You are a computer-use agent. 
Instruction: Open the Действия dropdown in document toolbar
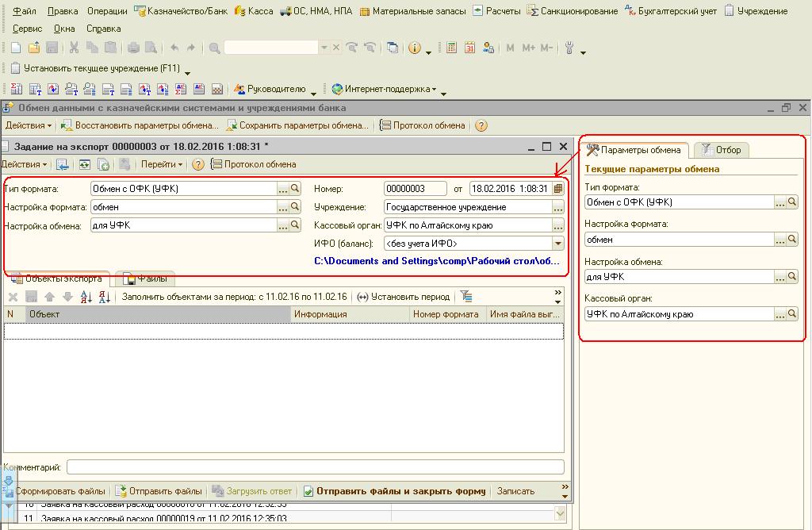pyautogui.click(x=25, y=164)
